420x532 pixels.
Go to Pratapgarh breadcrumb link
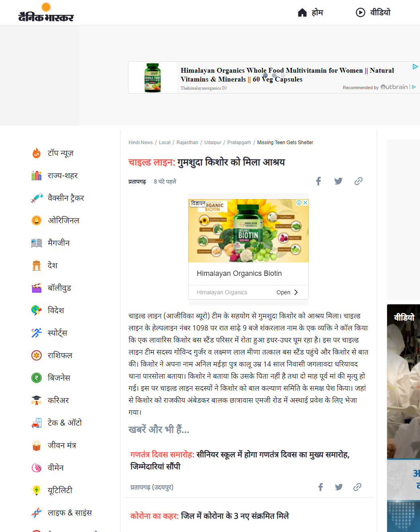(x=239, y=143)
